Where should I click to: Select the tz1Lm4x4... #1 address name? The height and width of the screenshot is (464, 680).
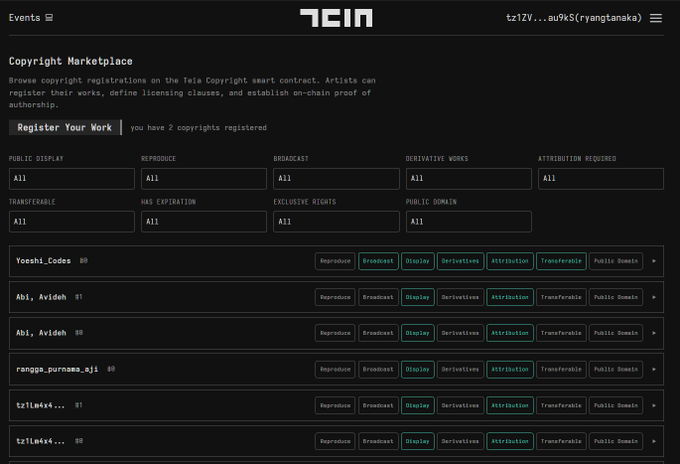pos(40,405)
